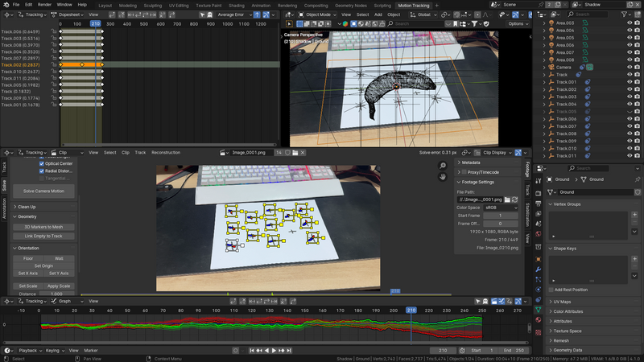Click the file browse folder icon beside File Path
Screen dimensions: 644x362
[507, 199]
